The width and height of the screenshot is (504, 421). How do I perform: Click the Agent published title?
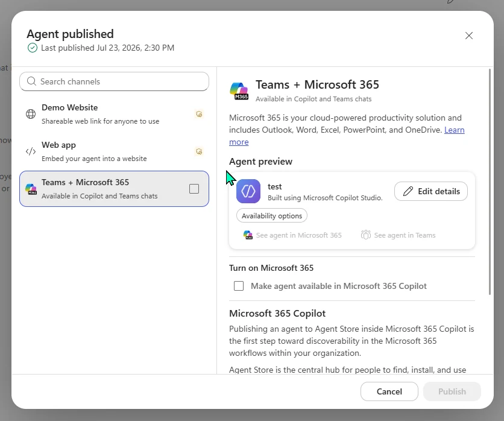tap(70, 34)
